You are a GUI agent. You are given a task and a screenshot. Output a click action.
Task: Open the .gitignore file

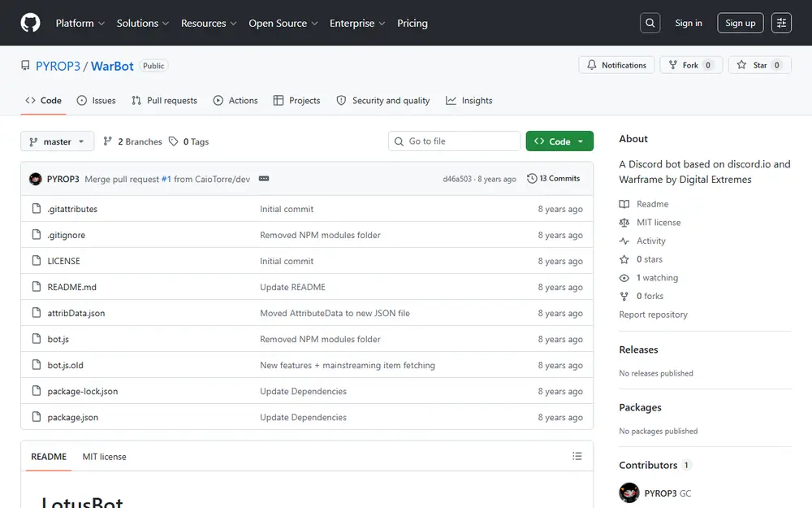point(67,235)
